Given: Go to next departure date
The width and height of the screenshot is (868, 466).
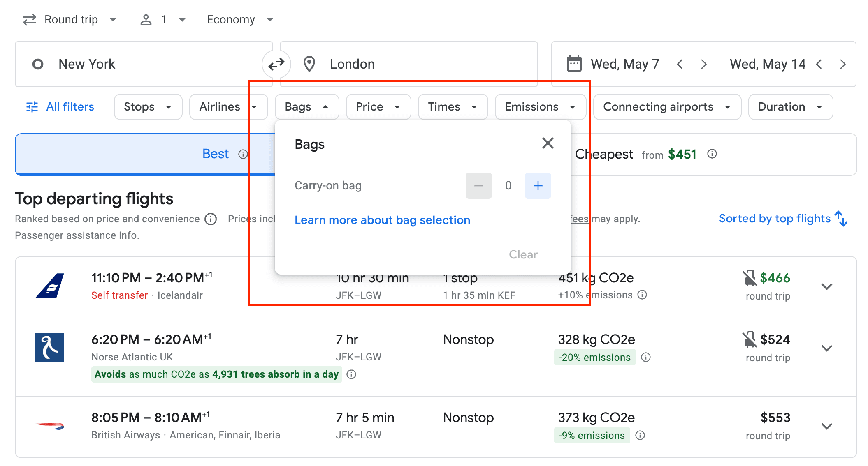Looking at the screenshot, I should (704, 64).
